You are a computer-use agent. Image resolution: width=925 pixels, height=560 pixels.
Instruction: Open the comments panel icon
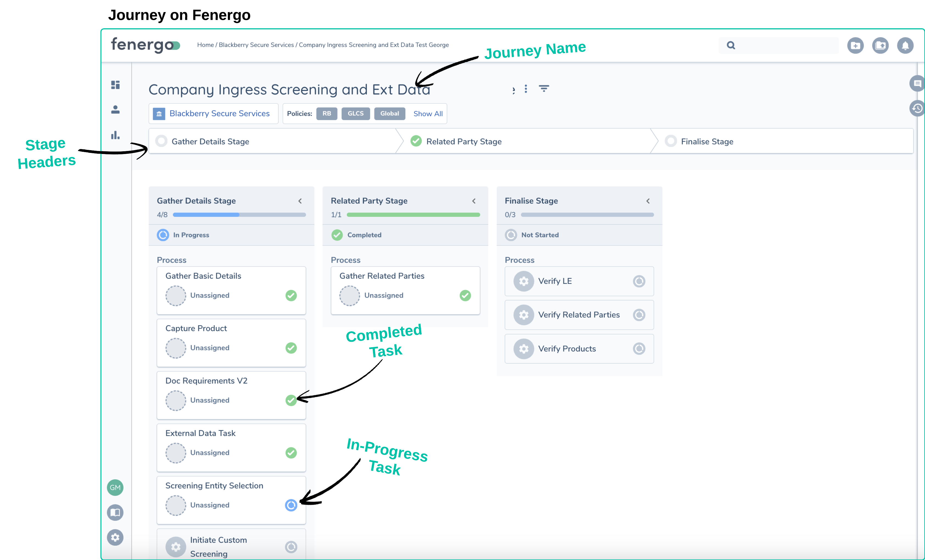(x=917, y=83)
